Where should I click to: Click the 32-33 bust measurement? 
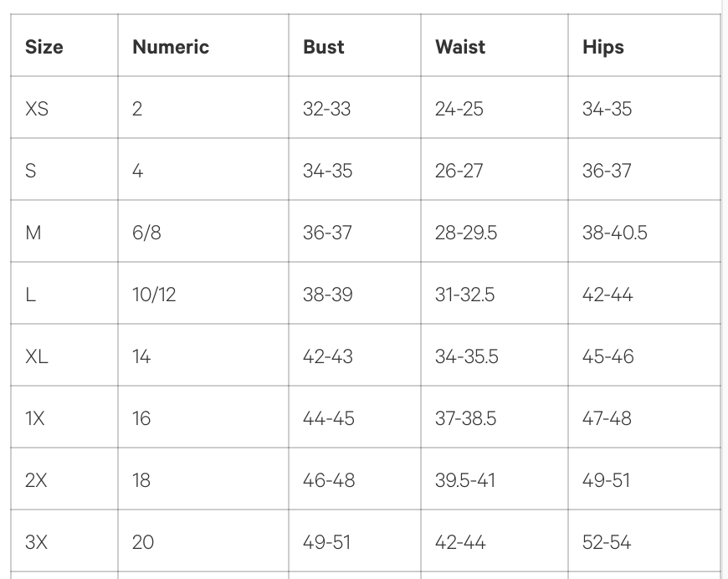(x=327, y=109)
